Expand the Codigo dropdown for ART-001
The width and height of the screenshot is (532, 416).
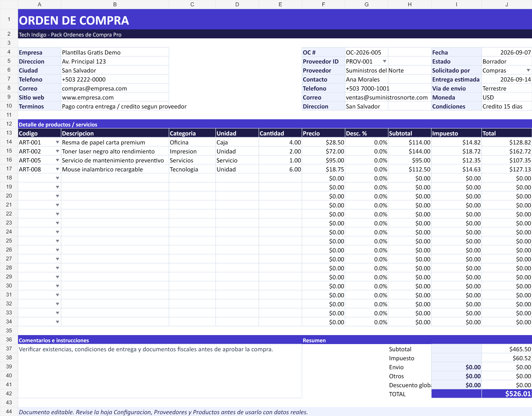(x=57, y=142)
